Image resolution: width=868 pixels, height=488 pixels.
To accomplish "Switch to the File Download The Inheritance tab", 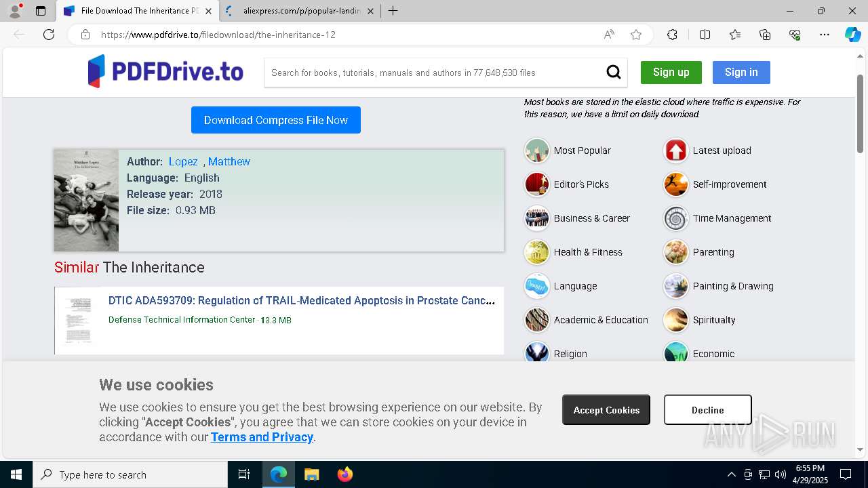I will click(138, 11).
